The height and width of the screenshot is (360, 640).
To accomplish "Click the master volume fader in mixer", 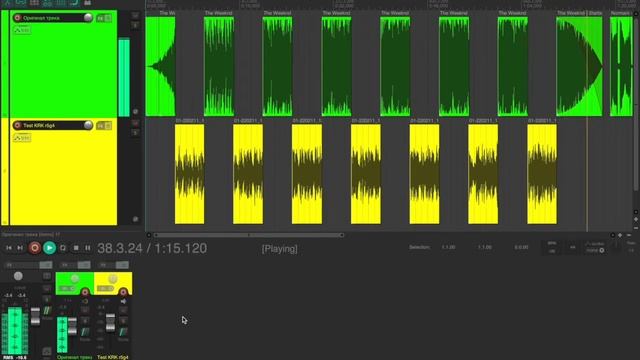I will 36,316.
